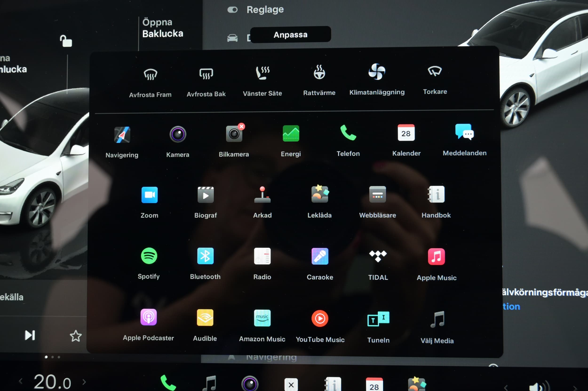The image size is (588, 391).
Task: Turn on rear defrost (Avfrosta Bak)
Action: coord(206,82)
